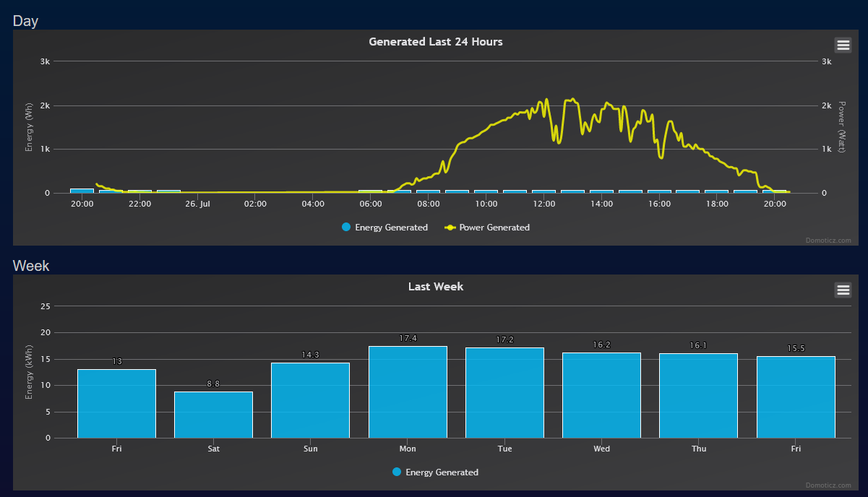Viewport: 868px width, 497px height.
Task: Select the Saturday bar in Last Week chart
Action: coord(213,415)
